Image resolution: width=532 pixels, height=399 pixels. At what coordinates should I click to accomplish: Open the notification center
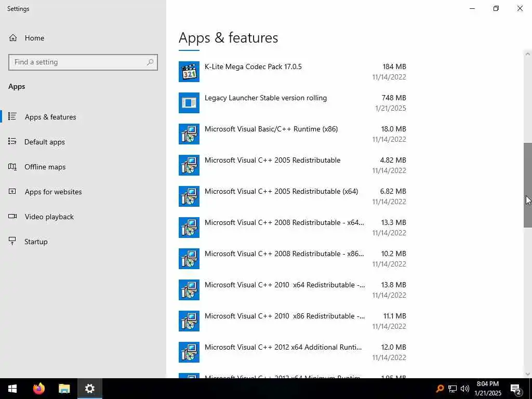tap(516, 389)
